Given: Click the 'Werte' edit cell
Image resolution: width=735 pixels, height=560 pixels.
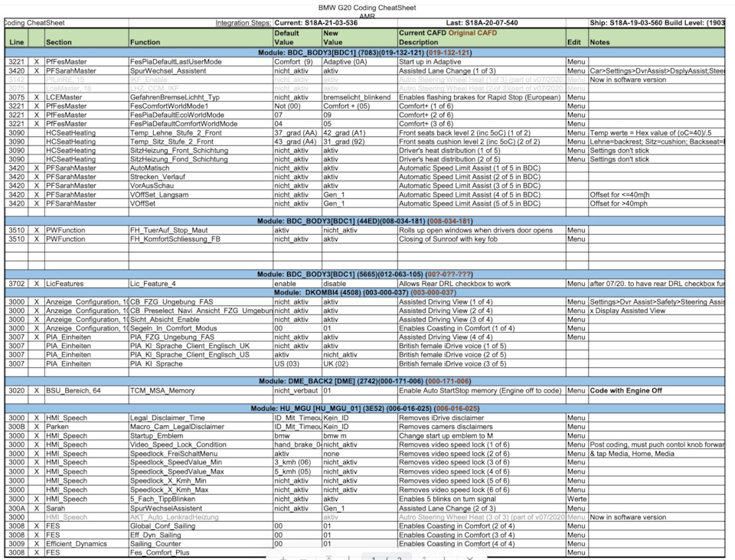Looking at the screenshot, I should [x=576, y=499].
